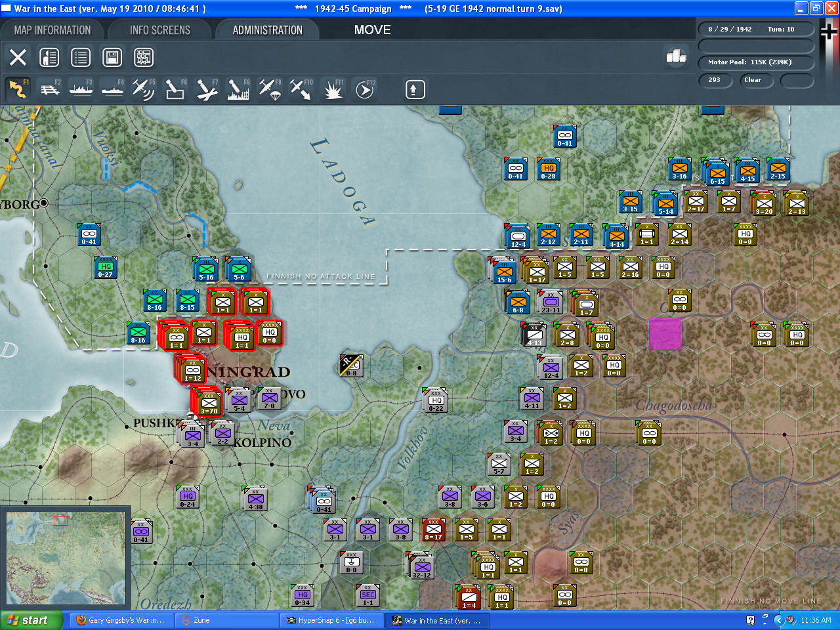
Task: Open the INFO SCREENS tab
Action: 160,30
